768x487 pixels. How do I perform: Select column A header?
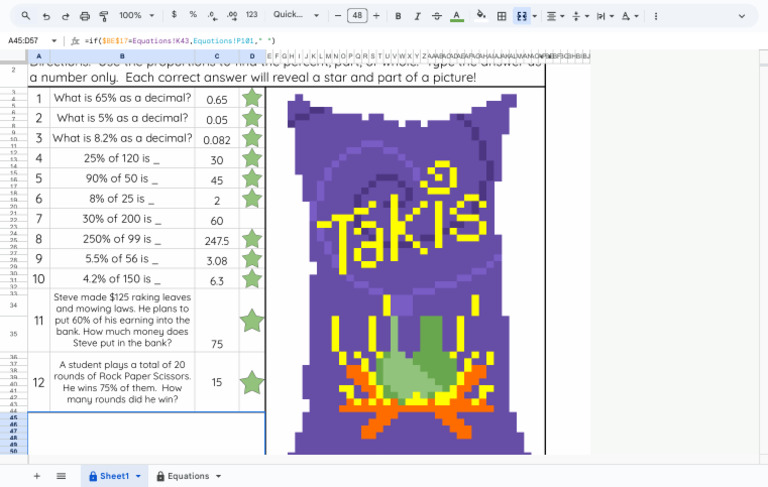click(39, 56)
